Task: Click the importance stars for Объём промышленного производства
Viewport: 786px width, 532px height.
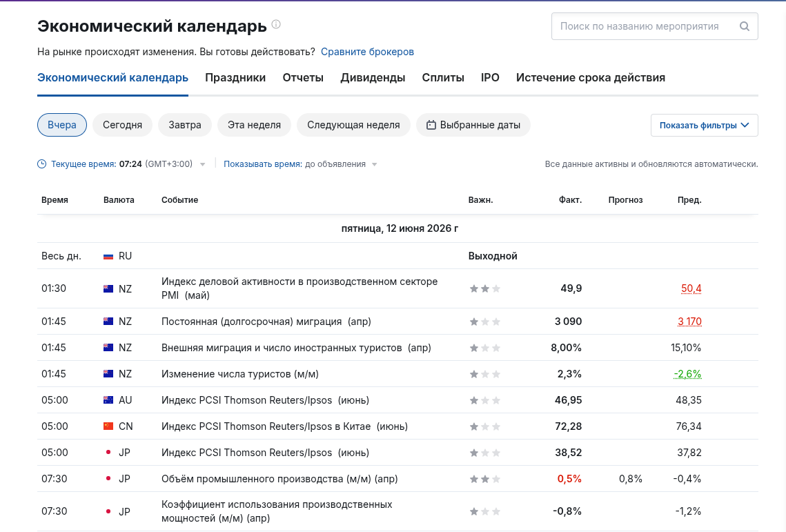Action: pos(484,479)
